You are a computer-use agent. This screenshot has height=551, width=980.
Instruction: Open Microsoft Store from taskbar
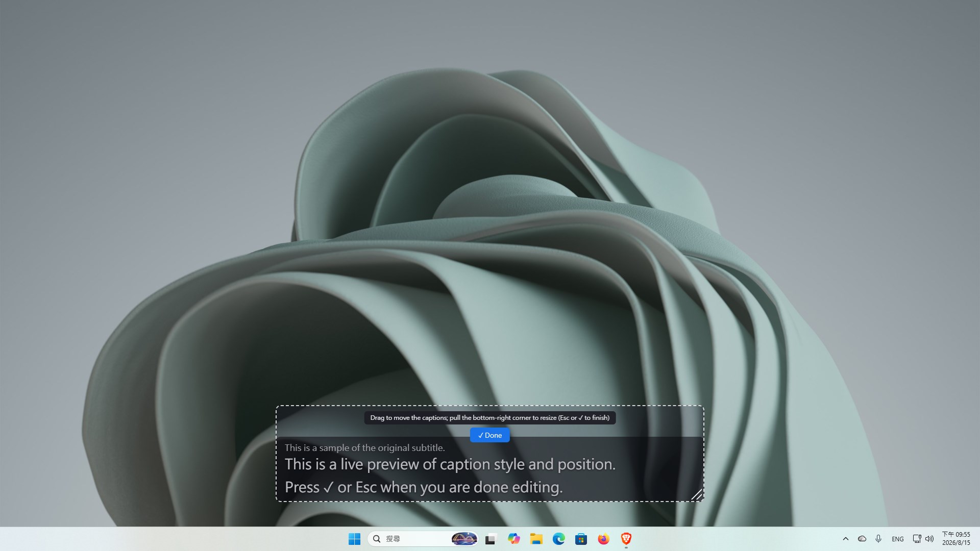click(581, 539)
